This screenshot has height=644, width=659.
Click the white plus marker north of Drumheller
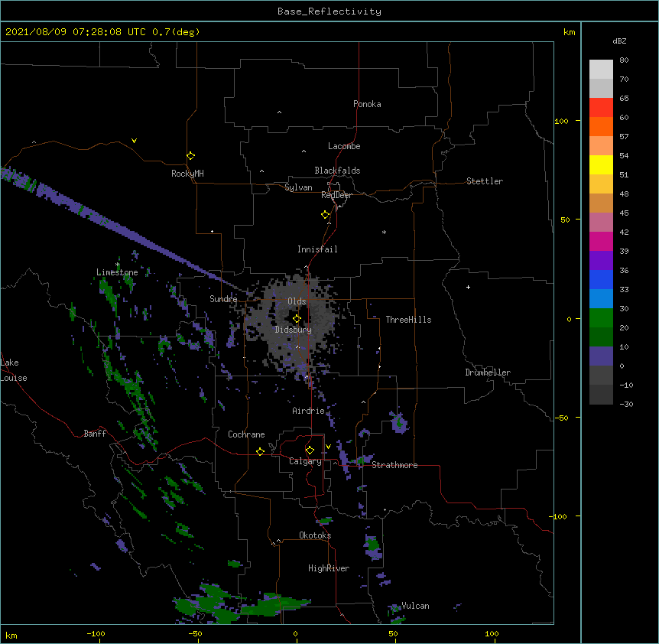coord(468,287)
